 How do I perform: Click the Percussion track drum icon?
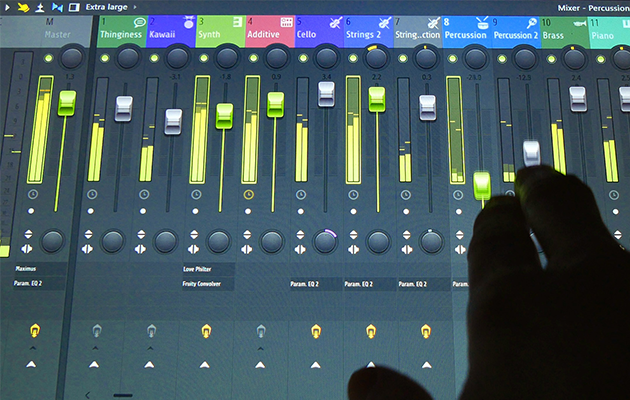pyautogui.click(x=482, y=21)
